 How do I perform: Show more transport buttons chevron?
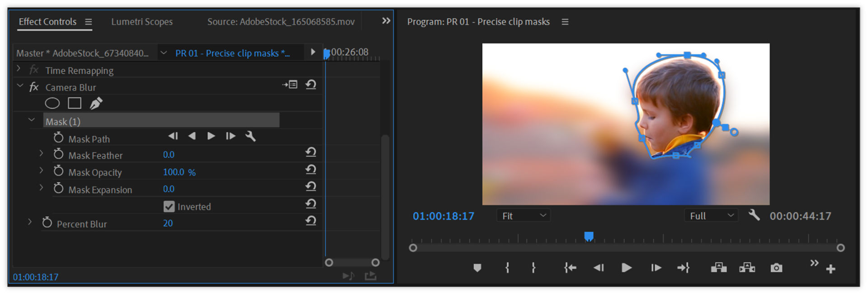pyautogui.click(x=814, y=263)
